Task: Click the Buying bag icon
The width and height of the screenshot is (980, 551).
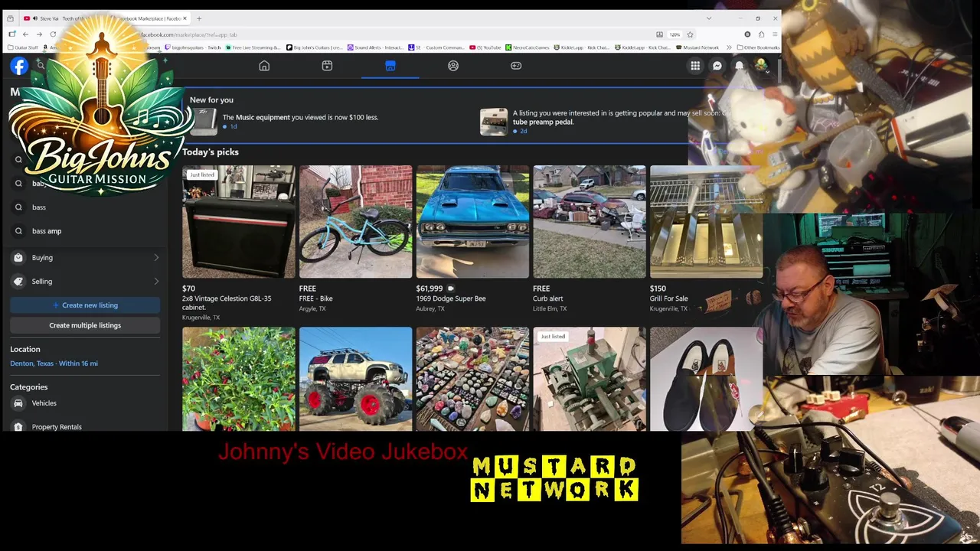Action: pos(18,258)
